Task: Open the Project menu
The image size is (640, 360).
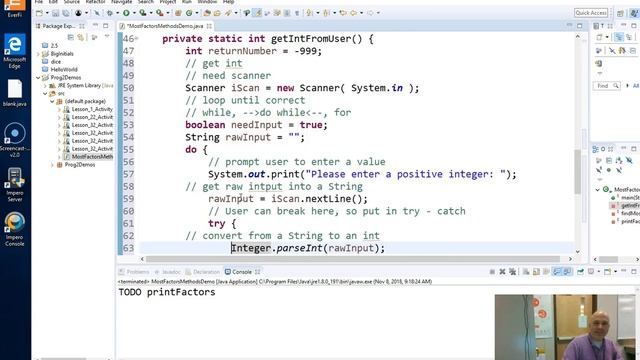Action: (167, 2)
